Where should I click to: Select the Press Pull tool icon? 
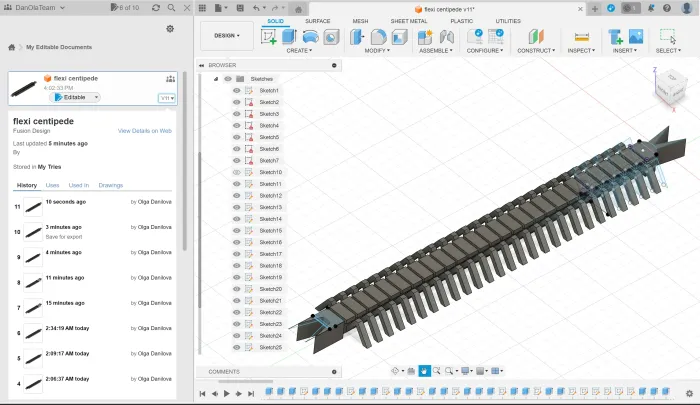[357, 37]
